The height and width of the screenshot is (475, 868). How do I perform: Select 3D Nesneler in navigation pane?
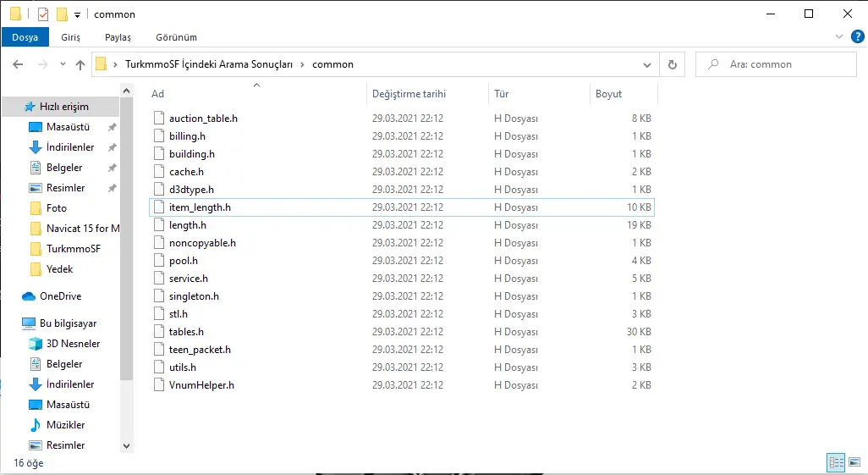pos(73,344)
